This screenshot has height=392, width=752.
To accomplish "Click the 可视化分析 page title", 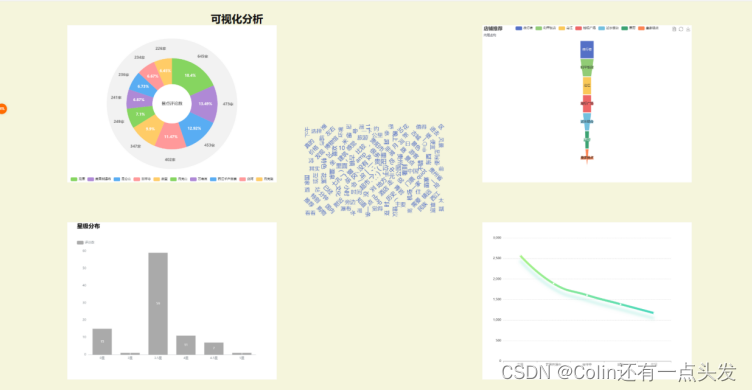I will click(x=237, y=19).
